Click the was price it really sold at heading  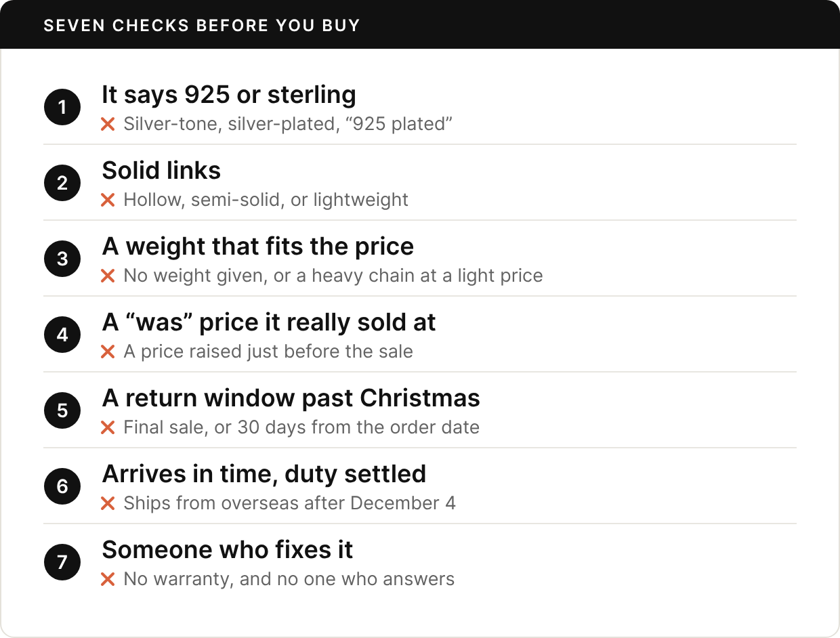[x=269, y=322]
